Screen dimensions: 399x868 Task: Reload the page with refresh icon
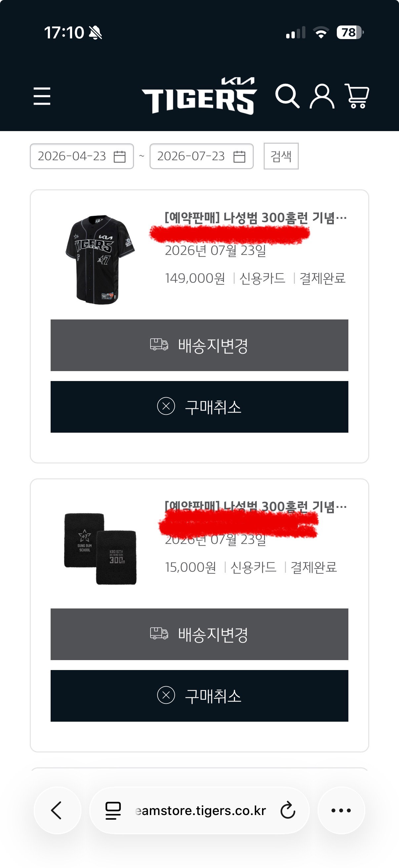pos(288,810)
